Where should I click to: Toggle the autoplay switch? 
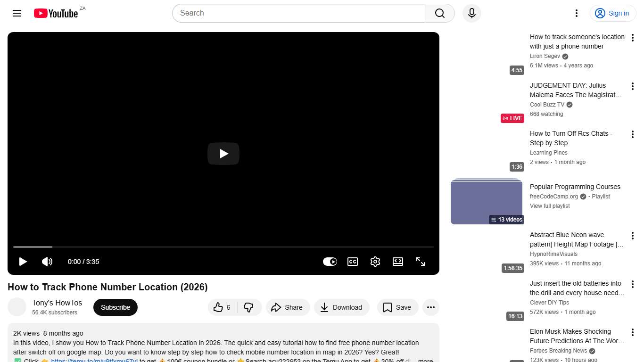(330, 262)
